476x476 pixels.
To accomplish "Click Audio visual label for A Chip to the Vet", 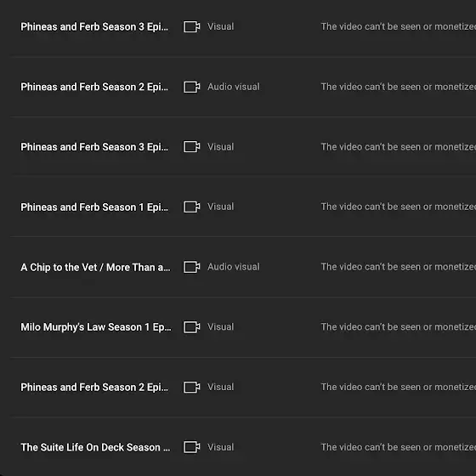I will point(234,267).
